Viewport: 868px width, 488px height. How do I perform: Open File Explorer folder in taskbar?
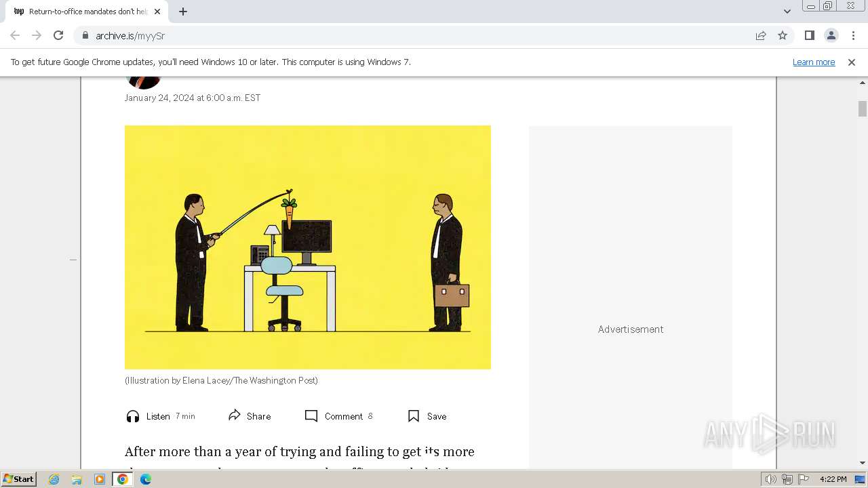(77, 479)
